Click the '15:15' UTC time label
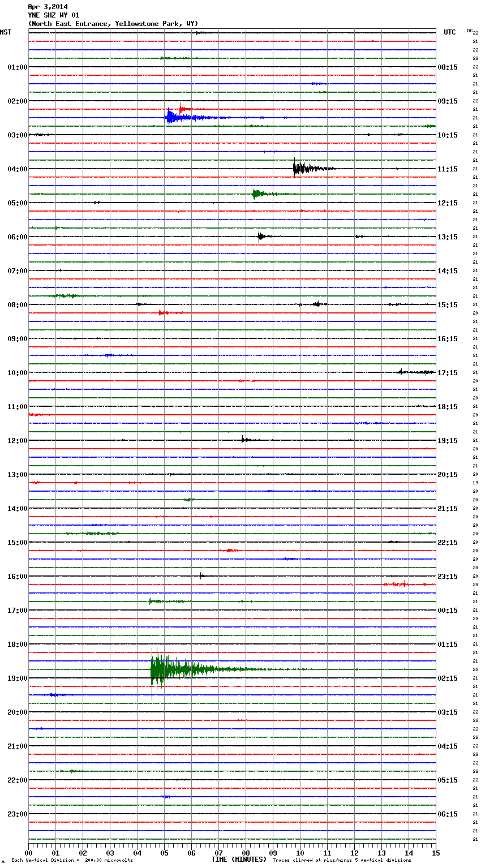 click(448, 305)
